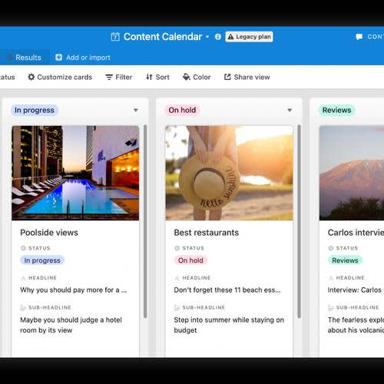Screen dimensions: 384x384
Task: Click the In progress column header pill
Action: [34, 110]
